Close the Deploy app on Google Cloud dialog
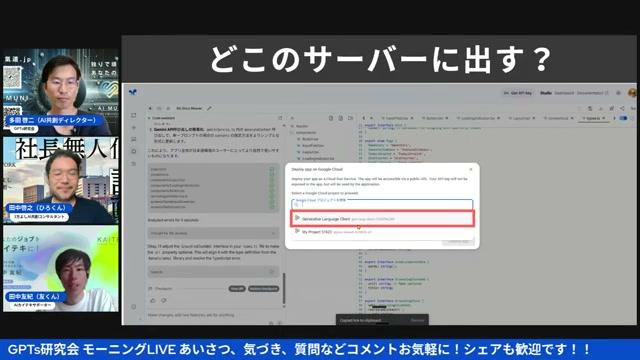The image size is (640, 360). coord(471,169)
